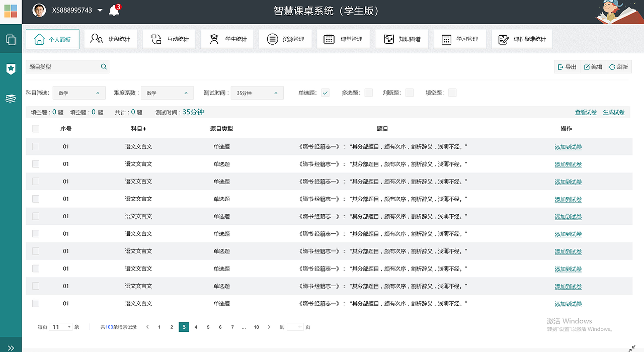
Task: Tick the select-all checkbox in table header
Action: coord(36,129)
